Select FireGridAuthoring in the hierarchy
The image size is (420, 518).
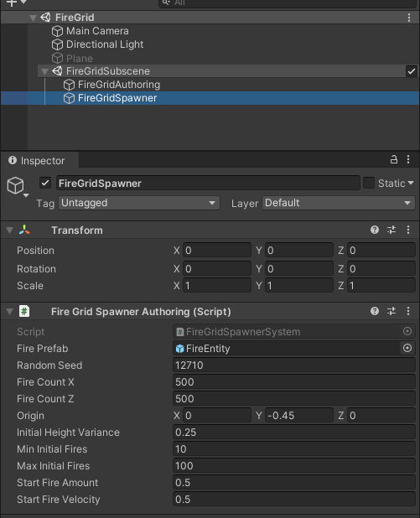click(119, 85)
